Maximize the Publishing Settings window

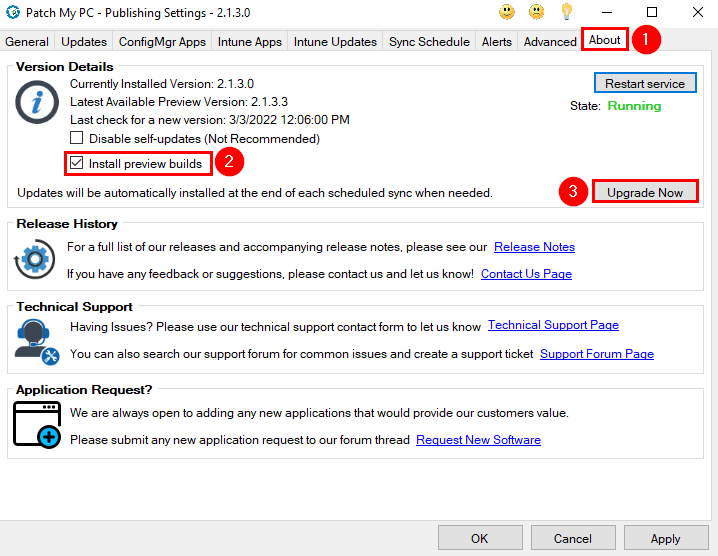coord(652,12)
